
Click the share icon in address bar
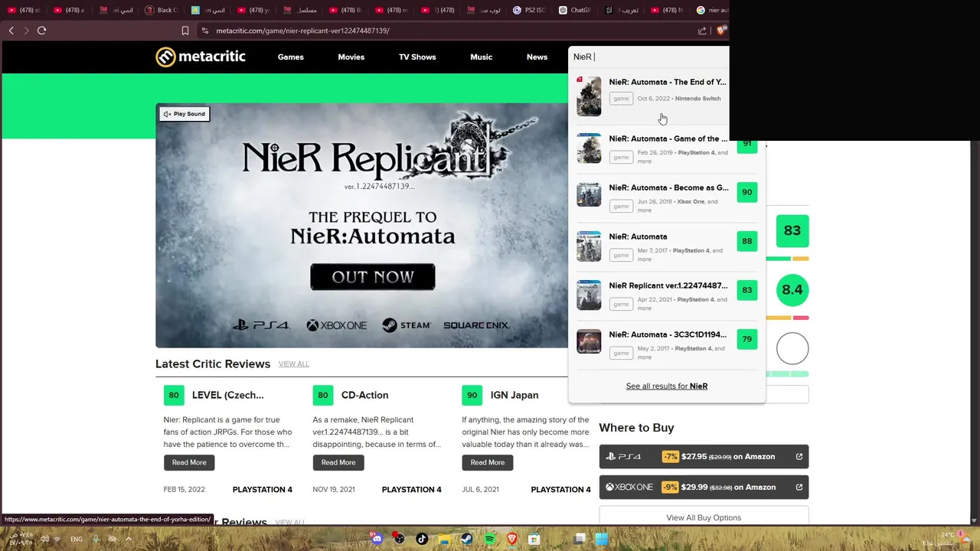click(702, 31)
